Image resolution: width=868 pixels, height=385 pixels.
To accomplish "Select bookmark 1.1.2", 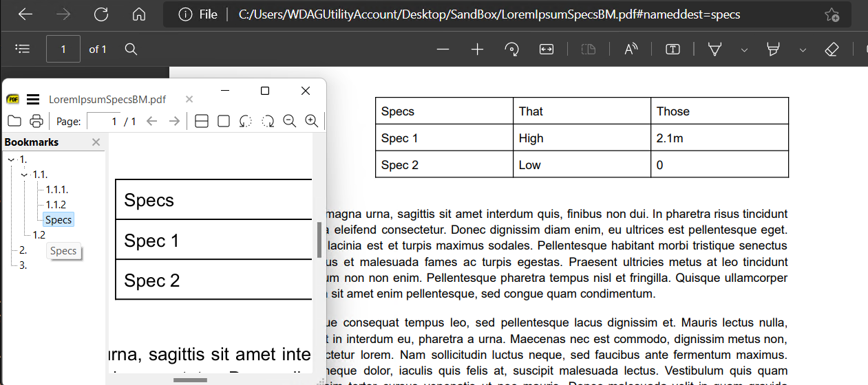I will click(56, 205).
